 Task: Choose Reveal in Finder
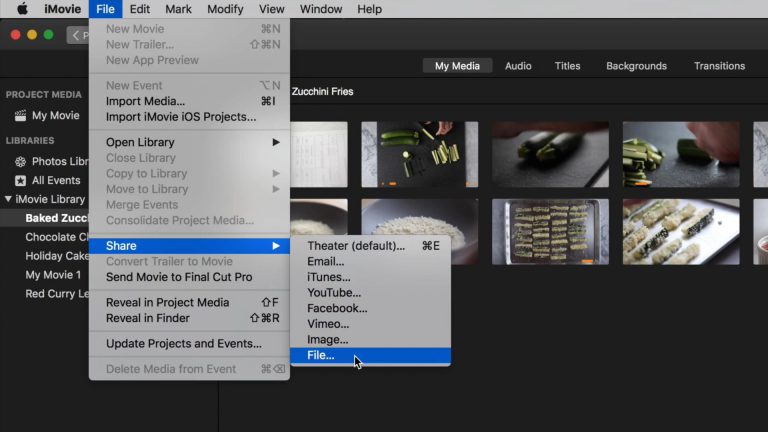[189, 318]
